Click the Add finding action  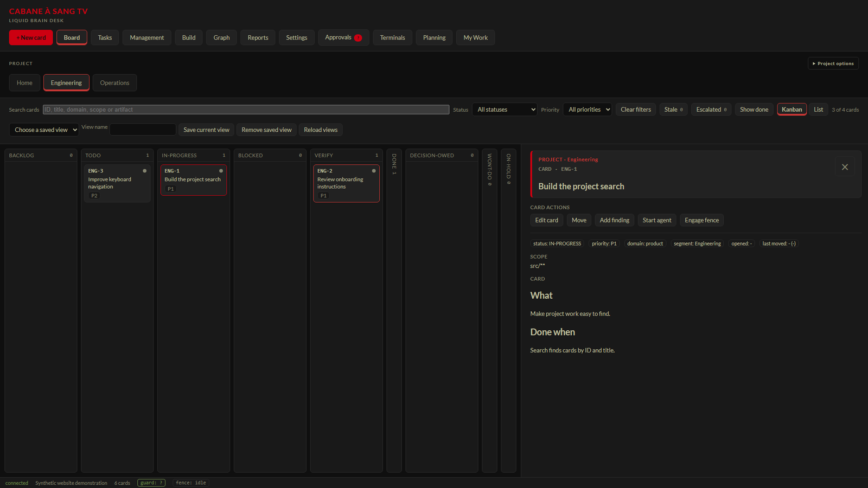pos(615,220)
